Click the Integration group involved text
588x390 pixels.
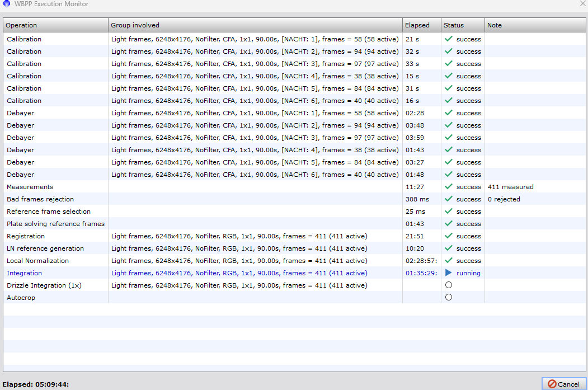(x=239, y=273)
